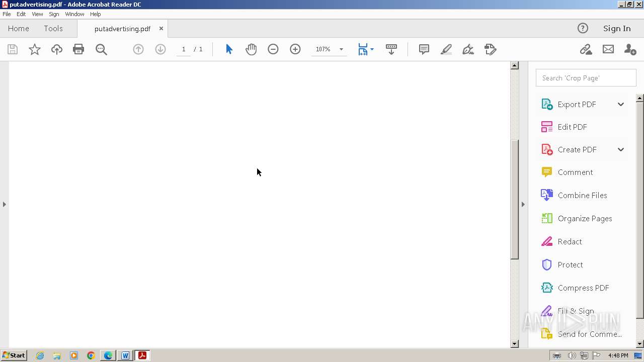
Task: Send the file by email
Action: click(x=608, y=49)
